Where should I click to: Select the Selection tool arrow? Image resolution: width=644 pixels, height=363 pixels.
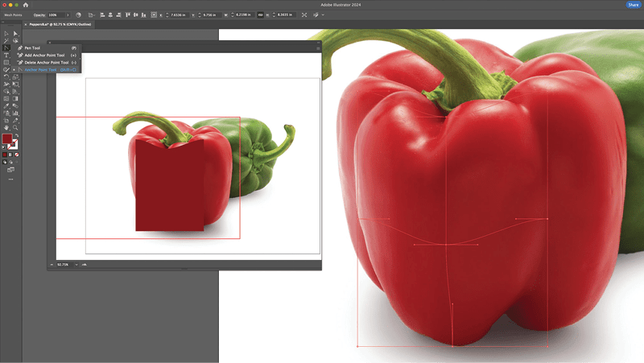(x=6, y=34)
